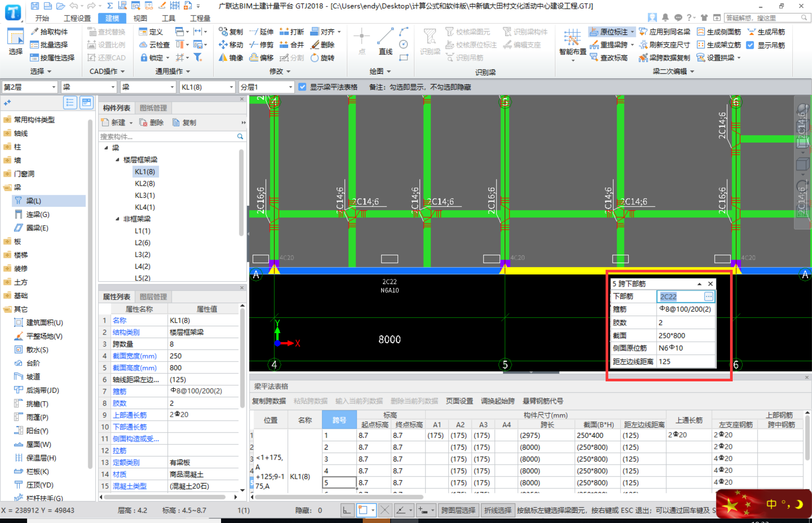Use the 复制 copy tool in 修改 ribbon
Image resolution: width=812 pixels, height=523 pixels.
pyautogui.click(x=231, y=32)
